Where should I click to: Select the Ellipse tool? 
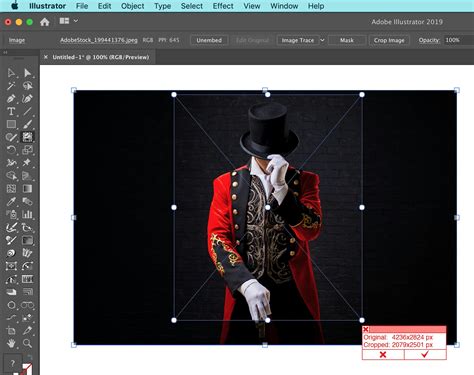pyautogui.click(x=11, y=305)
